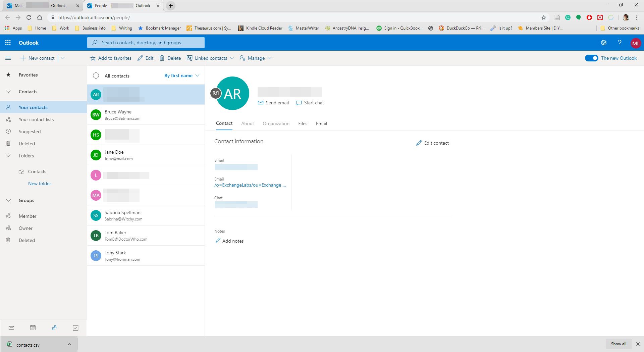
Task: Create a New folder
Action: tap(40, 184)
